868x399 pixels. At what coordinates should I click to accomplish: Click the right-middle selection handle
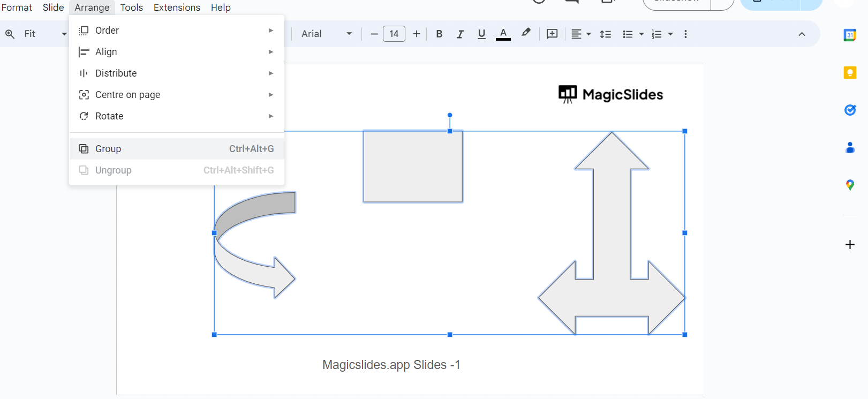[x=685, y=233]
